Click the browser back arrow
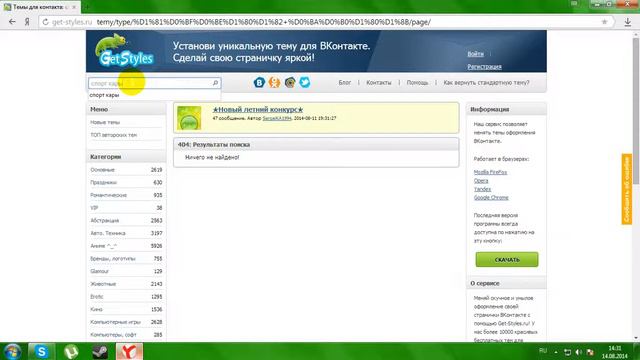 point(12,22)
